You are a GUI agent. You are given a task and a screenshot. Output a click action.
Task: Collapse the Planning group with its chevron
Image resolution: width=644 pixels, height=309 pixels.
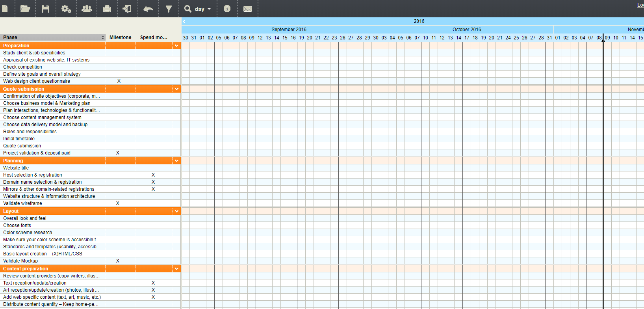[177, 161]
